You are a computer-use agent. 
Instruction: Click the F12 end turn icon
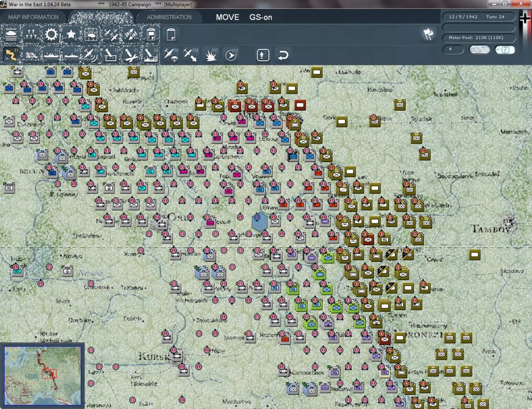(231, 55)
